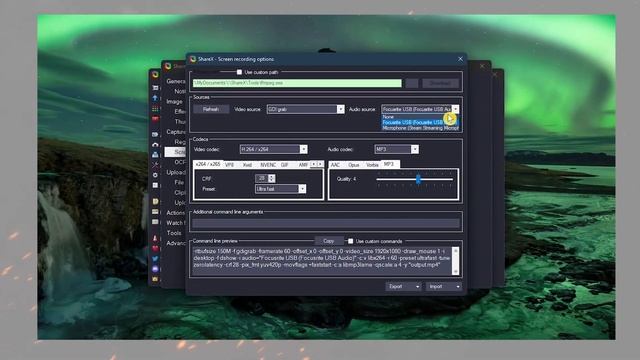Select Upload in task settings tree
Viewport: 640px width, 360px height.
[x=176, y=172]
